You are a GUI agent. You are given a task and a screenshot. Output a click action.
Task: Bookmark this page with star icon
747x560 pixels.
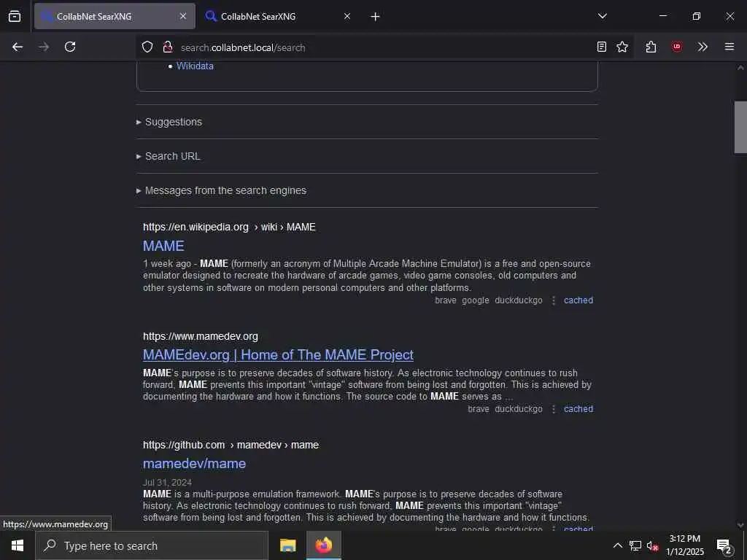click(622, 47)
